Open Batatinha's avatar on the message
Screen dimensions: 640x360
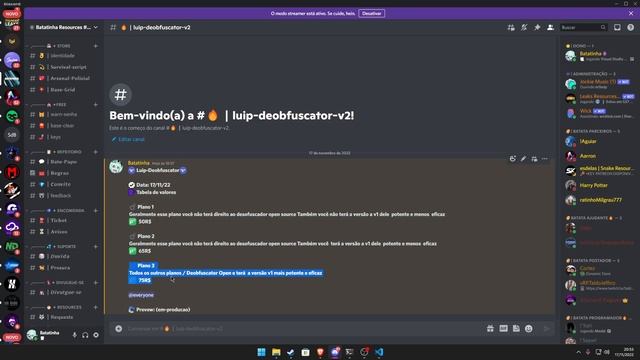coord(116,167)
